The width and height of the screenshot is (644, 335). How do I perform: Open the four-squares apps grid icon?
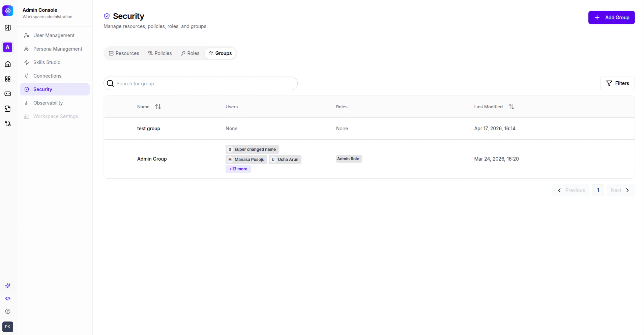(8, 79)
